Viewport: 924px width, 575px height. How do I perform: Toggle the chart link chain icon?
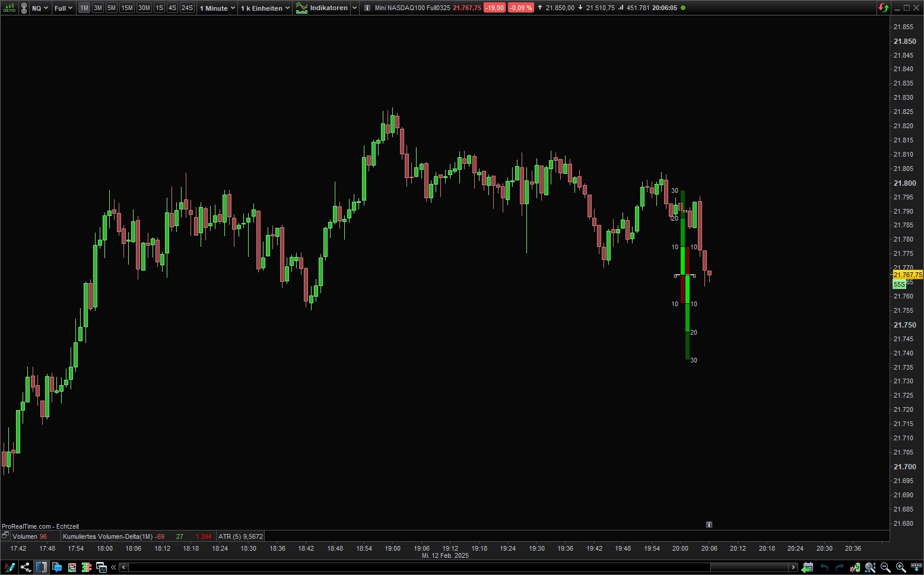[x=24, y=8]
